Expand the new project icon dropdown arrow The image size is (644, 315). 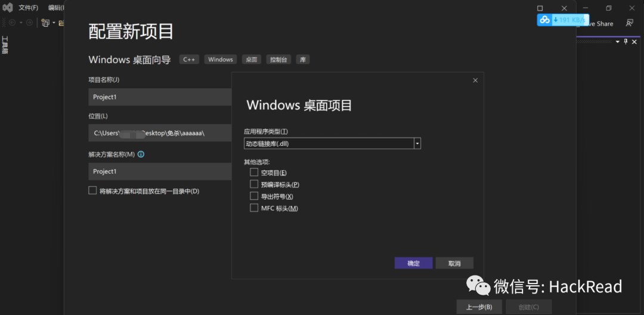(x=54, y=23)
